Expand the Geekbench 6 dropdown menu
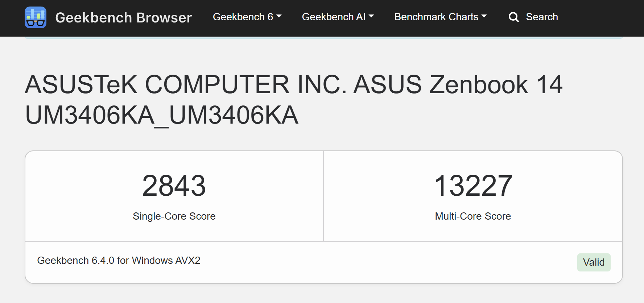This screenshot has height=303, width=644. click(x=247, y=17)
